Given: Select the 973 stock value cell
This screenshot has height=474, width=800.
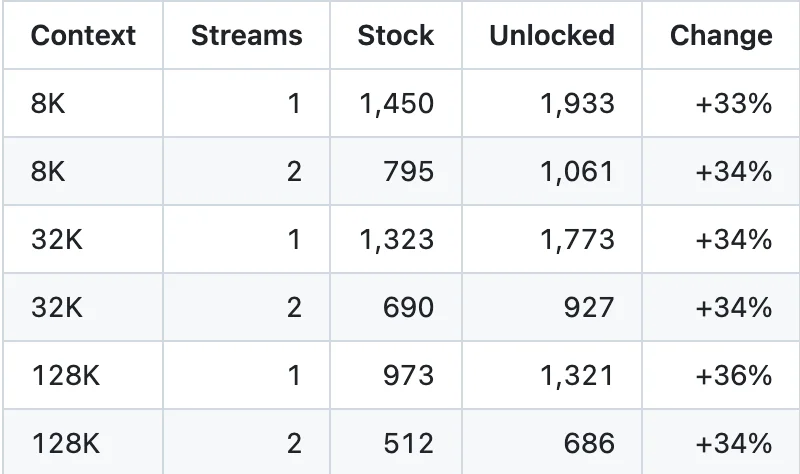Looking at the screenshot, I should pyautogui.click(x=396, y=375).
